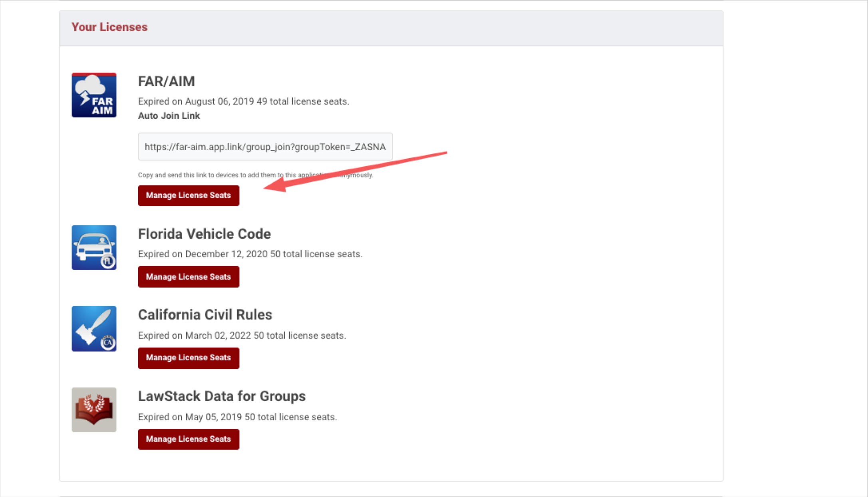Click the Your Licenses panel header

[x=109, y=27]
